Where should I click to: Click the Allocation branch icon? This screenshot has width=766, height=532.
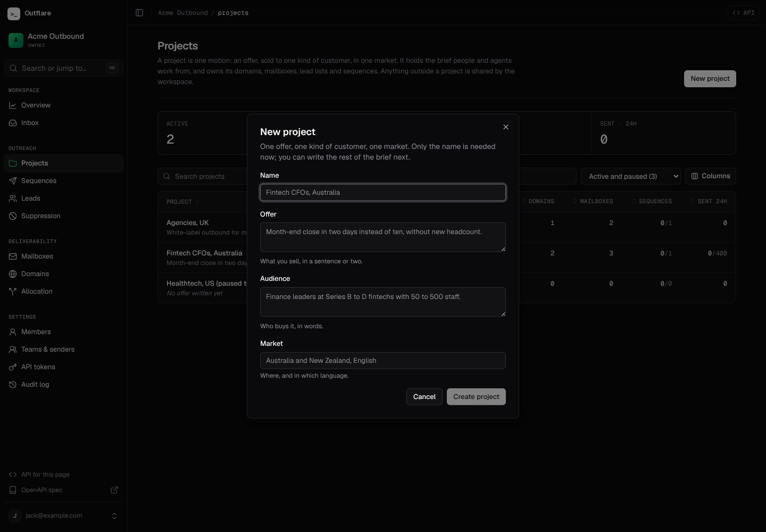pyautogui.click(x=13, y=292)
